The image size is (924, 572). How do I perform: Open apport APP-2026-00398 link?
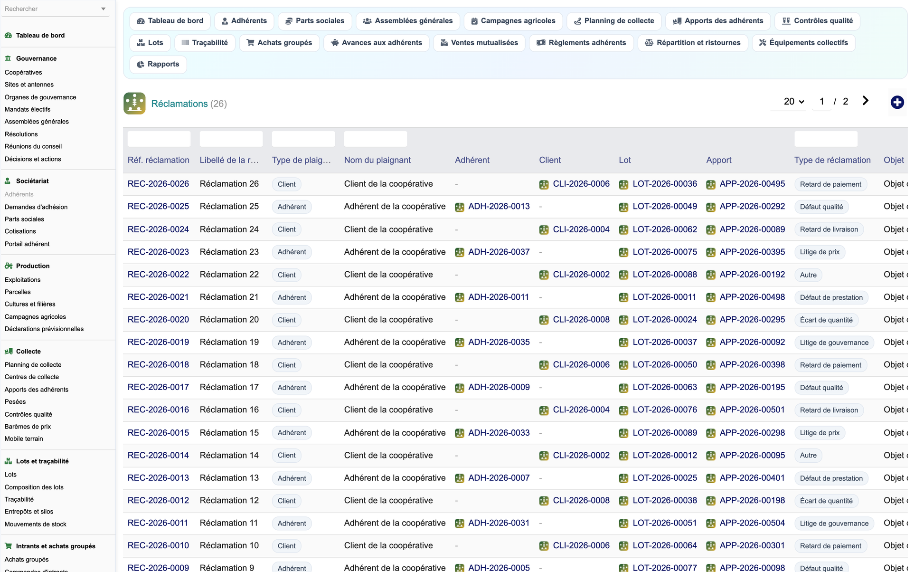tap(752, 365)
